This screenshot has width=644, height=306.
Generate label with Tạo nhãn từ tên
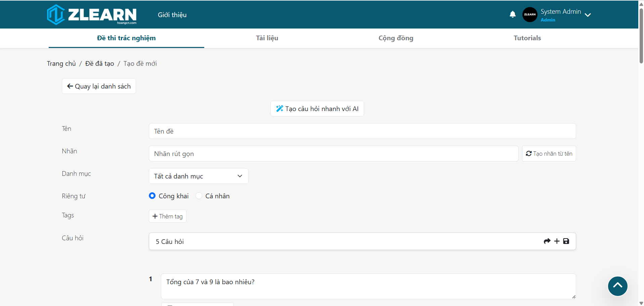point(549,154)
